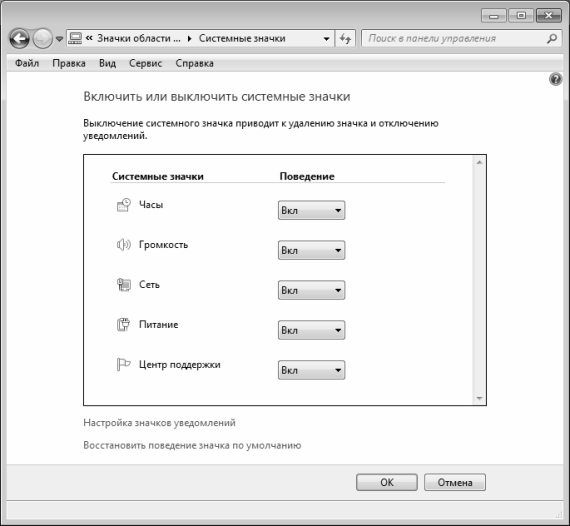Screen dimensions: 570x526
Task: Click the refresh icon beside address bar
Action: coord(345,38)
